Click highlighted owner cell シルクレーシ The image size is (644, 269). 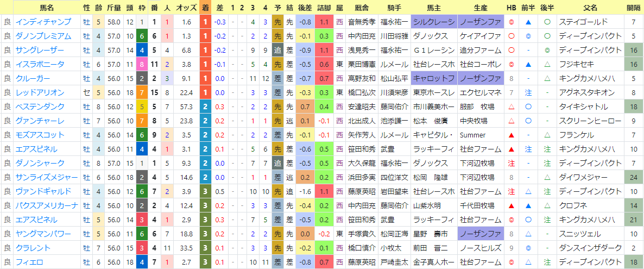coord(434,22)
